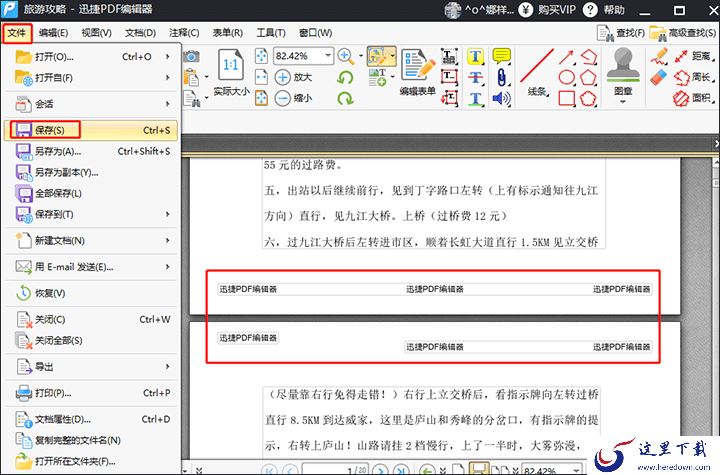Go to next page arrow in status bar

click(380, 470)
